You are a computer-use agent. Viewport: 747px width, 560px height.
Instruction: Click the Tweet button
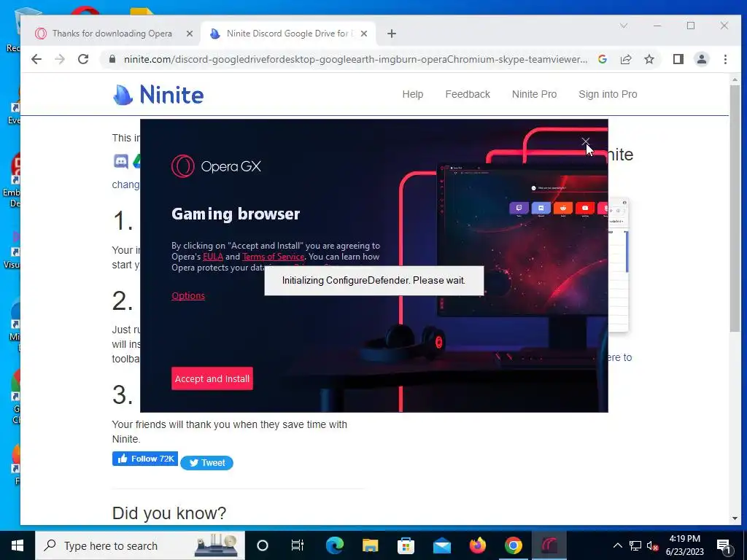206,463
